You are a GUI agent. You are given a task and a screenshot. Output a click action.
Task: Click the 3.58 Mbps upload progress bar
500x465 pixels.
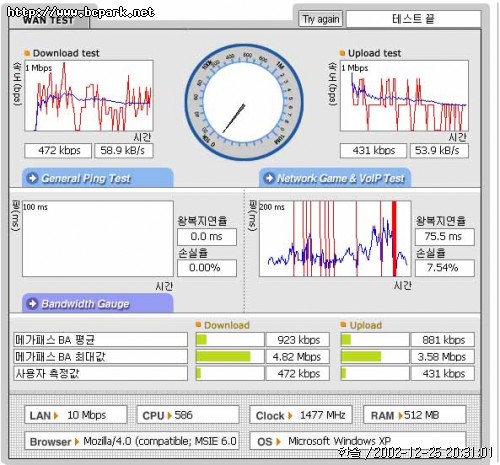click(375, 357)
